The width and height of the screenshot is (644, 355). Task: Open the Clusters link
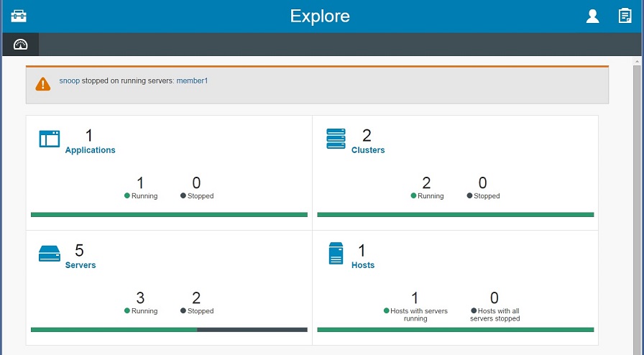pos(368,150)
